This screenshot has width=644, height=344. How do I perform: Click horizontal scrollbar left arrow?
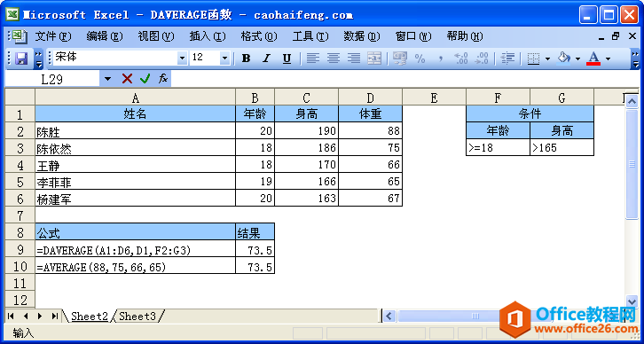point(389,317)
